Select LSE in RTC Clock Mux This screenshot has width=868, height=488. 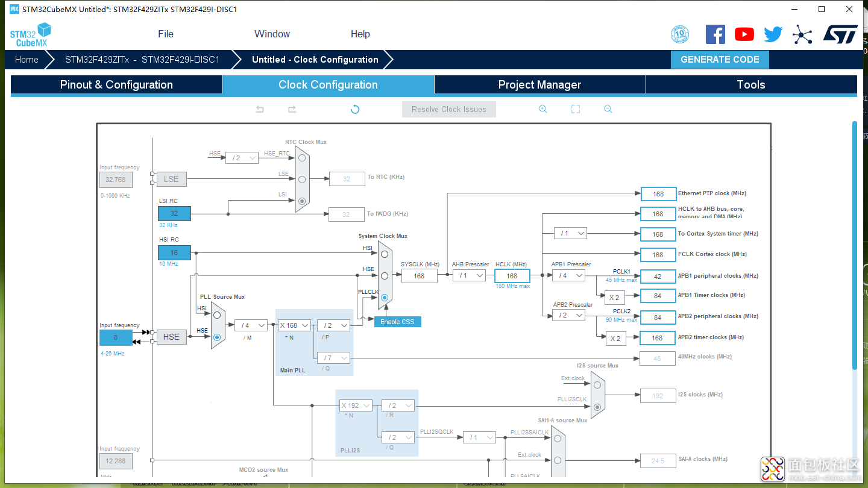click(x=302, y=179)
